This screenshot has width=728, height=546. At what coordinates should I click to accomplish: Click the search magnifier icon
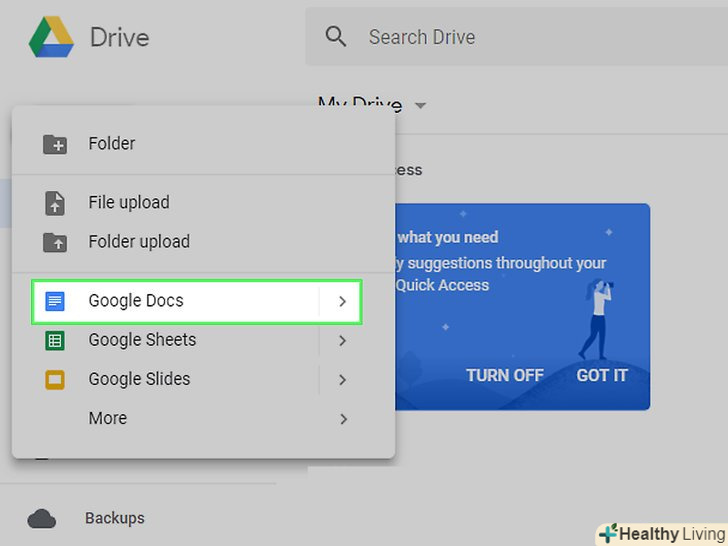click(336, 36)
